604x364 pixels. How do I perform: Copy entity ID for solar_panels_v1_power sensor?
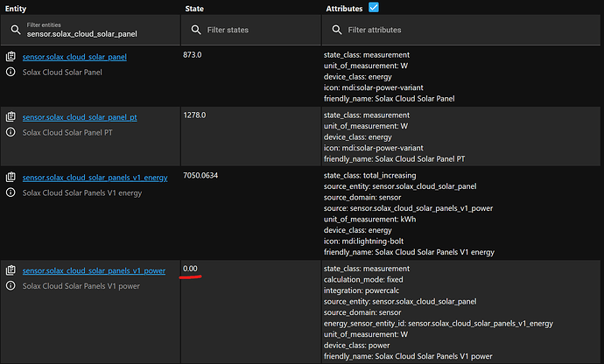pyautogui.click(x=11, y=270)
